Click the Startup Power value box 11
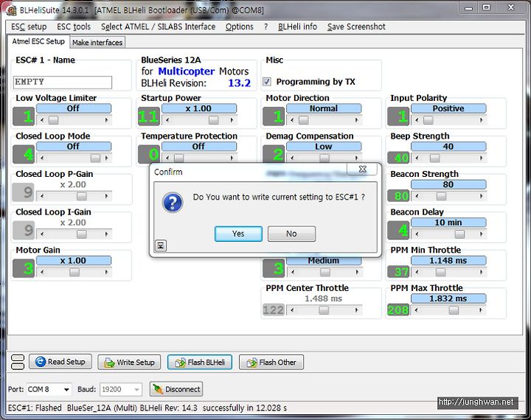This screenshot has height=420, width=531. 149,116
